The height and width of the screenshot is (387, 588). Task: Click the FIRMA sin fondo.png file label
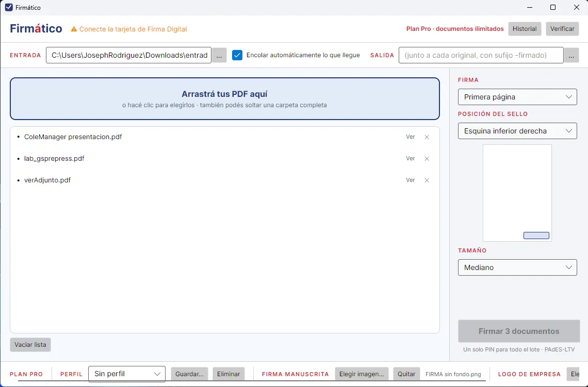[x=453, y=374]
